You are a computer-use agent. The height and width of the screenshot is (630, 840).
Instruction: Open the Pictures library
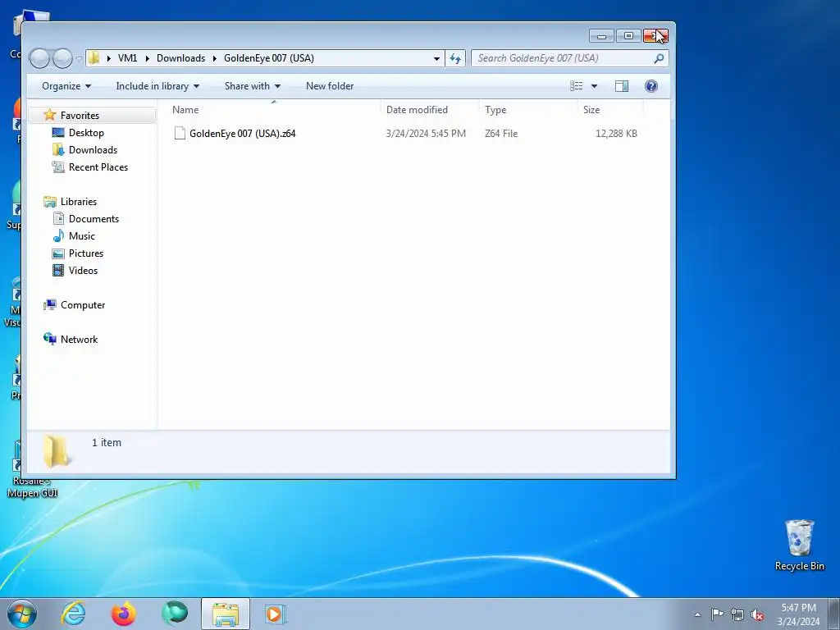[x=85, y=253]
